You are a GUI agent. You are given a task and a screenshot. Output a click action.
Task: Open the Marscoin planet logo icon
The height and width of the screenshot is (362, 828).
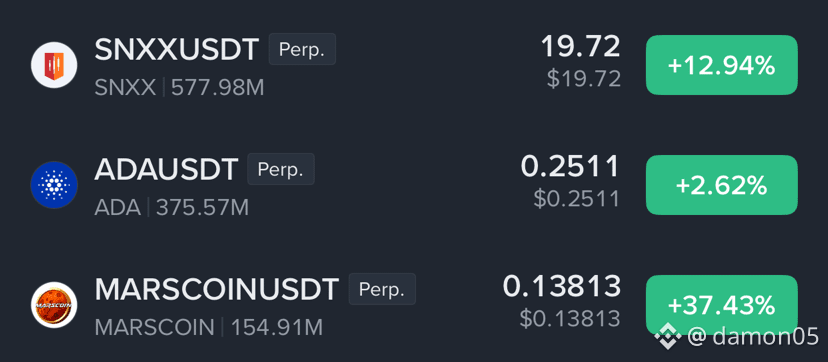[54, 305]
